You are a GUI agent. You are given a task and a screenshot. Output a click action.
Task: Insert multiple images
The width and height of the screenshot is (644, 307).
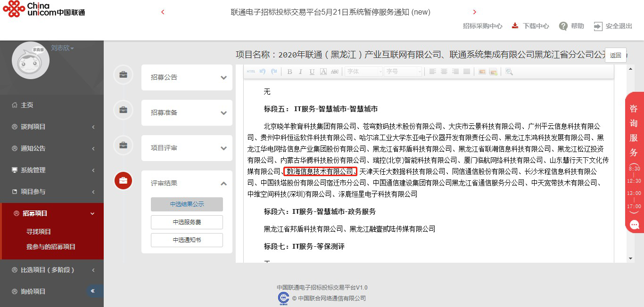pos(494,72)
